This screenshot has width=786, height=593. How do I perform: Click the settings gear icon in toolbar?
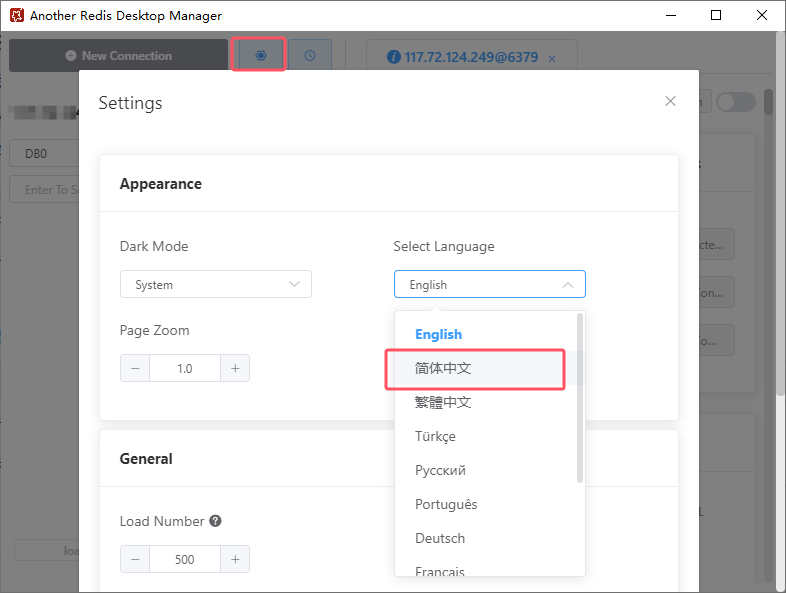(260, 55)
